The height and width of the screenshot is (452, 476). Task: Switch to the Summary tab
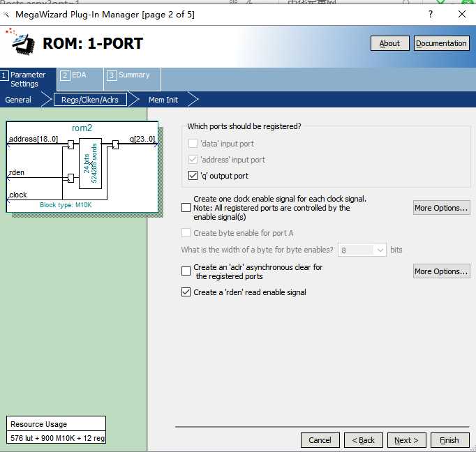(132, 80)
